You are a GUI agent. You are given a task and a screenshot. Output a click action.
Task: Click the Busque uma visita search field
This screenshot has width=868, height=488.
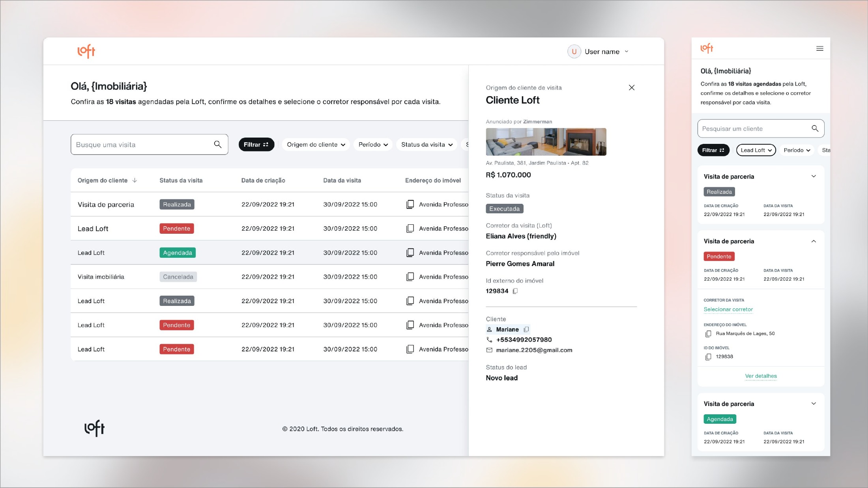pyautogui.click(x=150, y=145)
